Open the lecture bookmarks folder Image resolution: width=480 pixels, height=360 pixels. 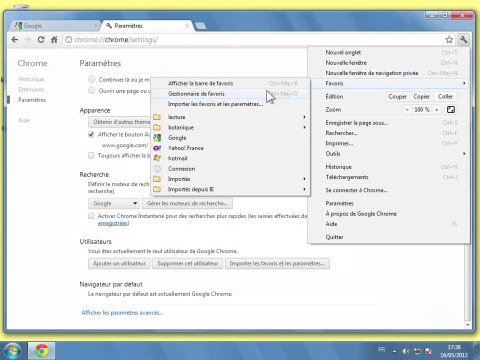(x=230, y=117)
